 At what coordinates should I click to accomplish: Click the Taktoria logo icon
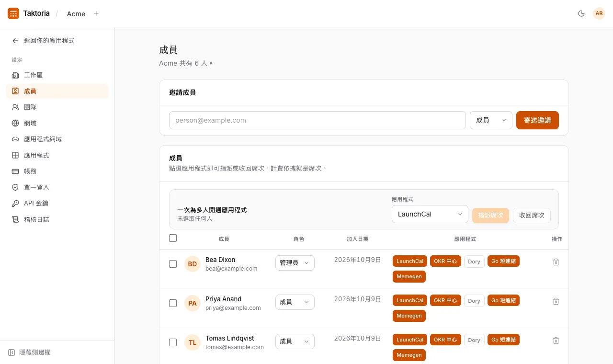coord(13,13)
